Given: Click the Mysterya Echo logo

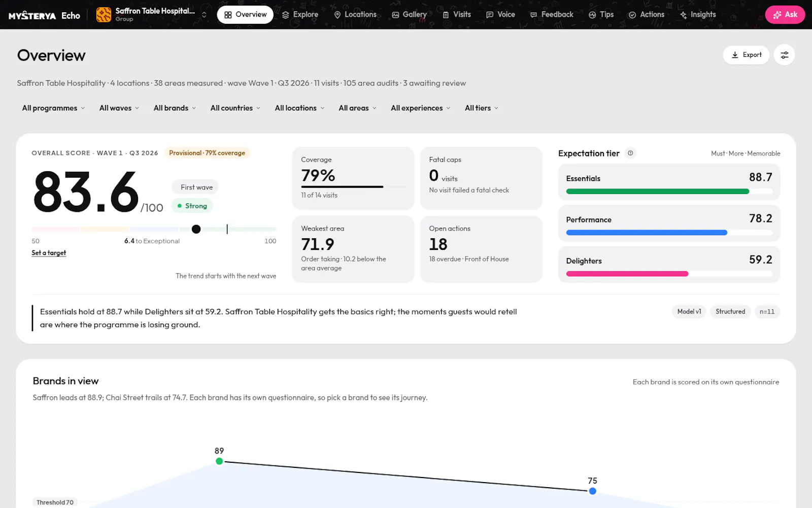Looking at the screenshot, I should tap(44, 15).
